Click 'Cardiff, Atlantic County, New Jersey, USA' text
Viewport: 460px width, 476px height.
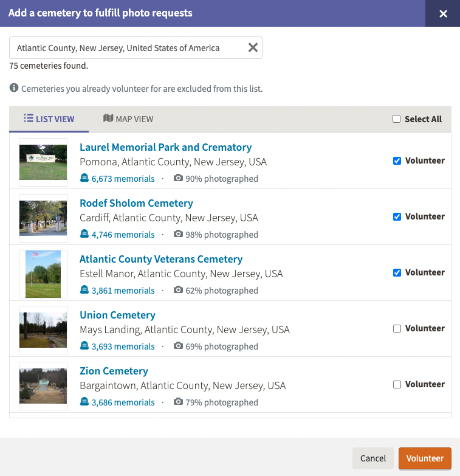click(169, 218)
